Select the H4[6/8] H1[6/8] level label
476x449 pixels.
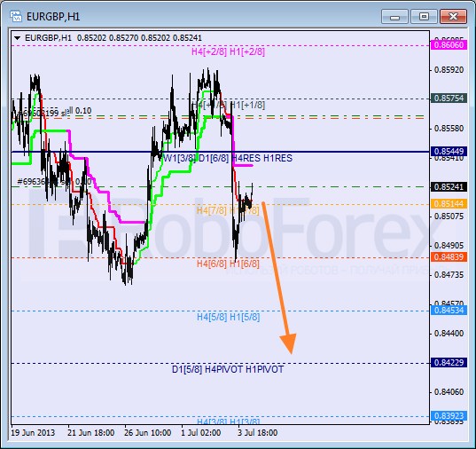(x=228, y=264)
